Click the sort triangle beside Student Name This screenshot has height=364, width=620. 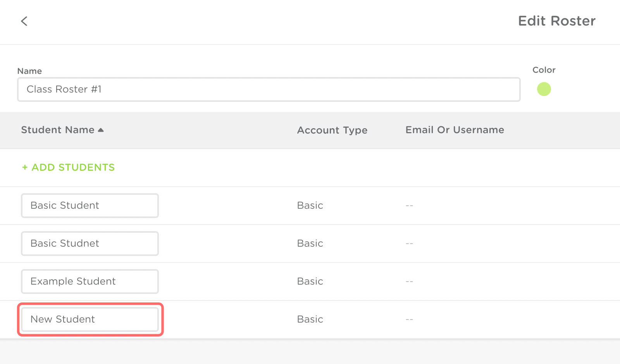[101, 130]
